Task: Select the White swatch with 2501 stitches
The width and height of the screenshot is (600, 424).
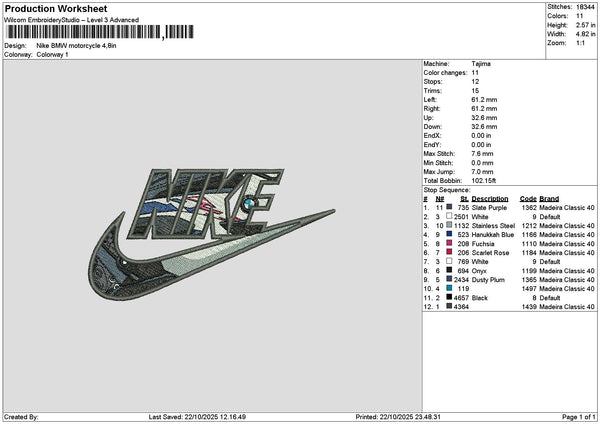Action: tap(449, 216)
